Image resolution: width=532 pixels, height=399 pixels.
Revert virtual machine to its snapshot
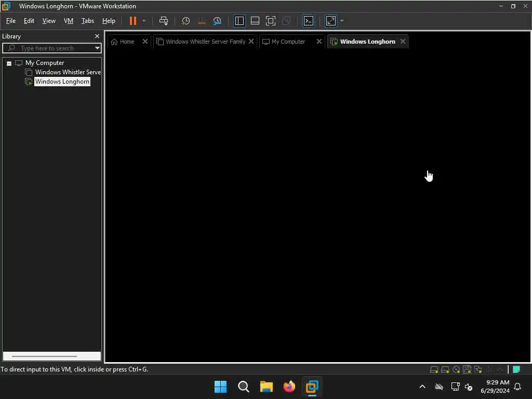coord(202,21)
